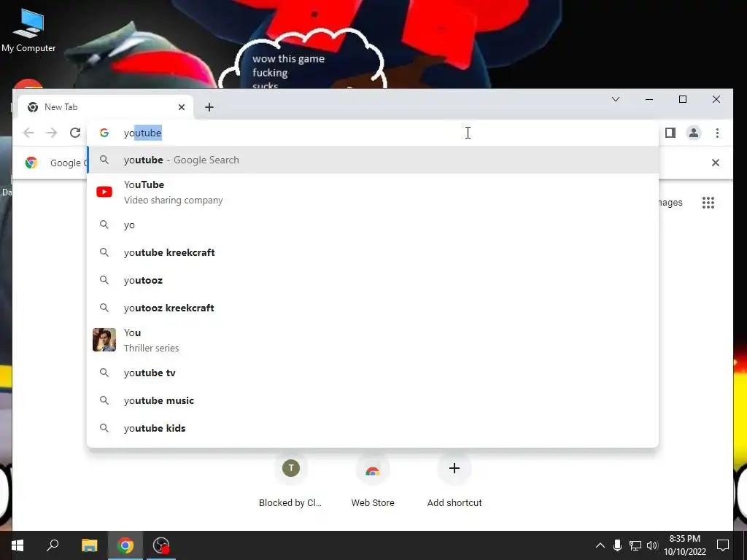Open the Chrome three-dot menu

point(717,133)
